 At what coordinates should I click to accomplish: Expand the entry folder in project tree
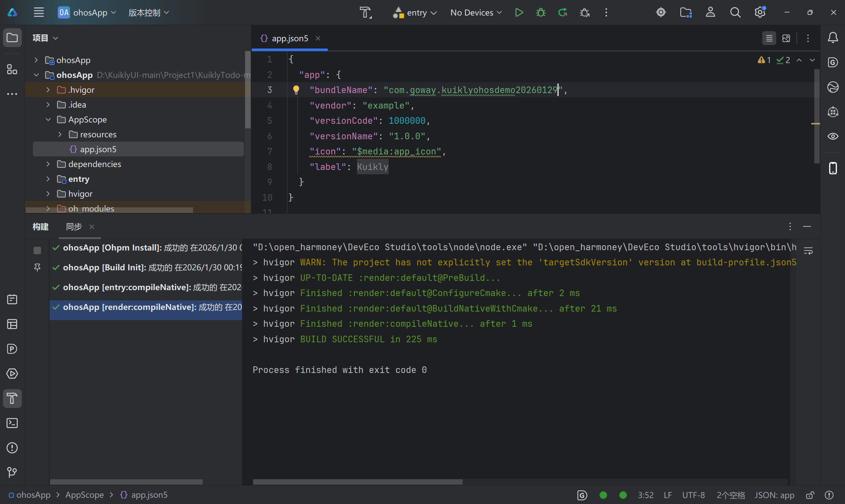tap(48, 179)
